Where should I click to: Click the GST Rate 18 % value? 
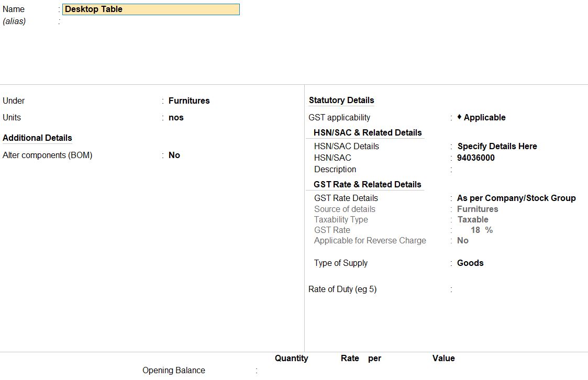coord(482,230)
